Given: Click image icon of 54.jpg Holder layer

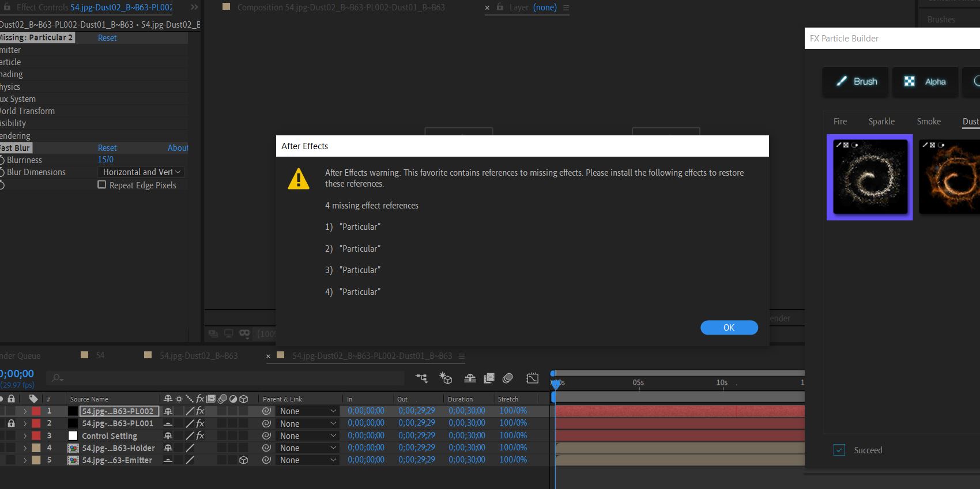Looking at the screenshot, I should pos(73,448).
